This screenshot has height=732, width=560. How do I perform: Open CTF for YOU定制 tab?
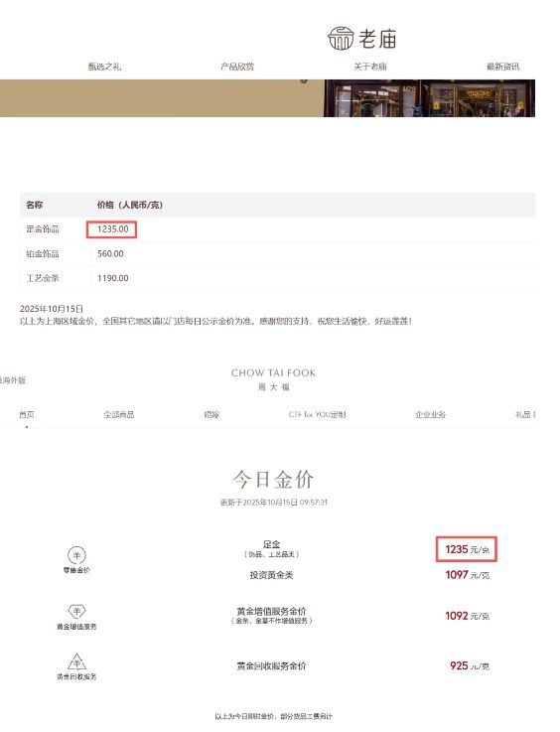pyautogui.click(x=318, y=414)
